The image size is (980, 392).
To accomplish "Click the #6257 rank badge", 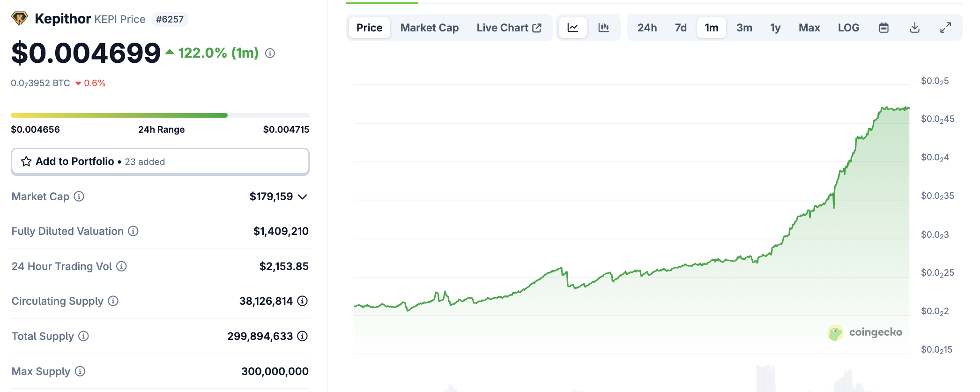I will coord(170,19).
